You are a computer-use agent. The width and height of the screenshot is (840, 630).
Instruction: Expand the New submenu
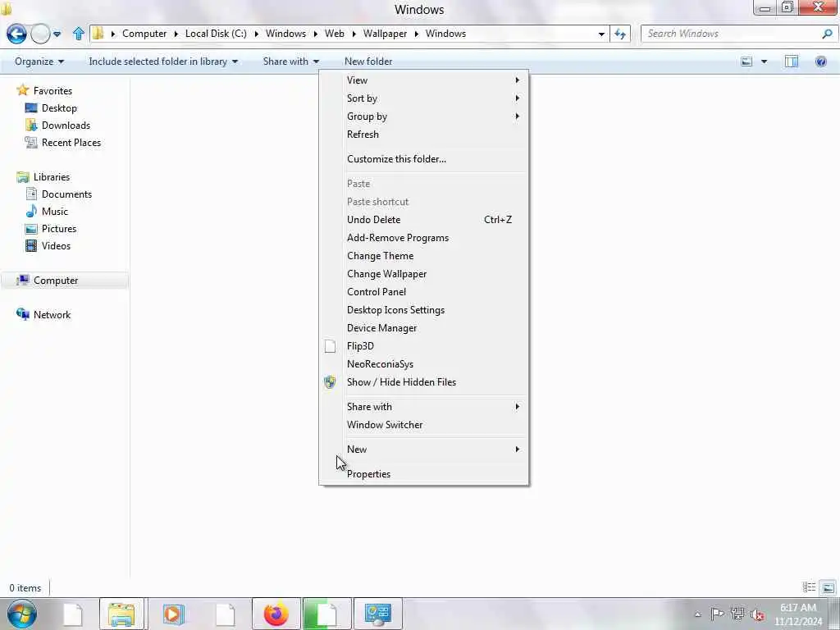click(x=424, y=450)
